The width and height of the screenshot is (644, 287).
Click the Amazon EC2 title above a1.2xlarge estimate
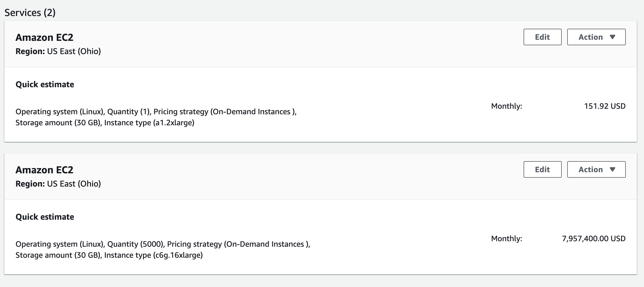44,37
